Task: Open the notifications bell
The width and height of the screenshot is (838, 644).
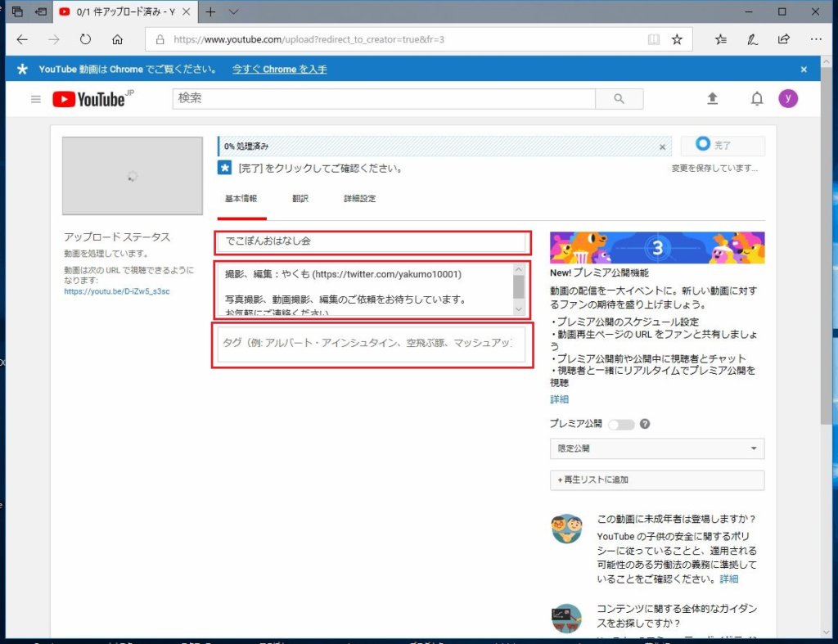Action: tap(757, 99)
